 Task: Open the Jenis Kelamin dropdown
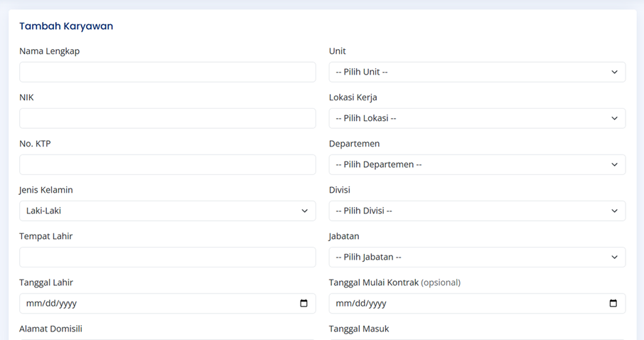click(x=168, y=211)
